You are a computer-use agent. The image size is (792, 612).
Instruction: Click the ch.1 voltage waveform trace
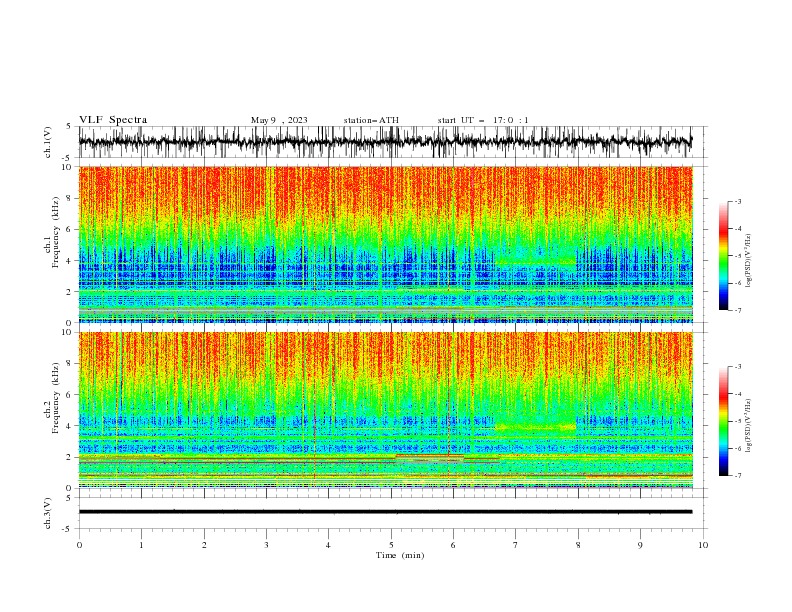point(385,142)
